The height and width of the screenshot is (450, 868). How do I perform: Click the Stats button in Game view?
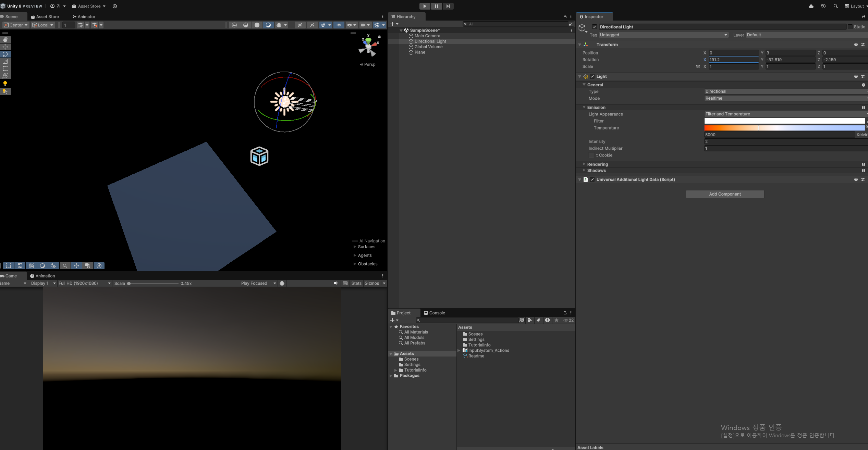coord(356,283)
